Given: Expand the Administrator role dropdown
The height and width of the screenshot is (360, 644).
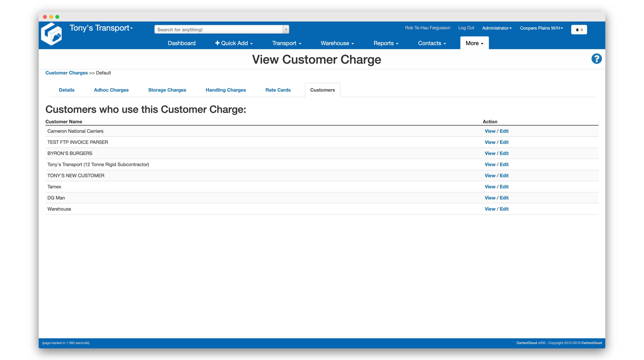Looking at the screenshot, I should [496, 28].
